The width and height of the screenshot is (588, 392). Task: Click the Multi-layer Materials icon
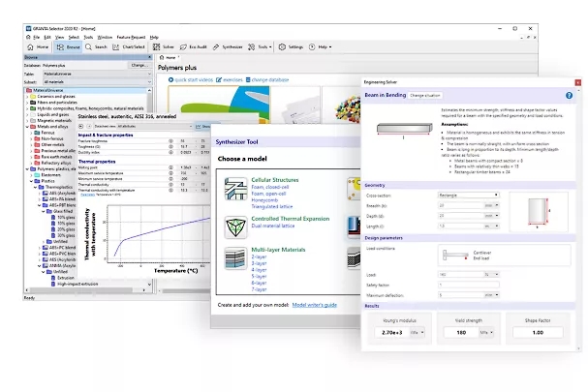click(x=235, y=258)
